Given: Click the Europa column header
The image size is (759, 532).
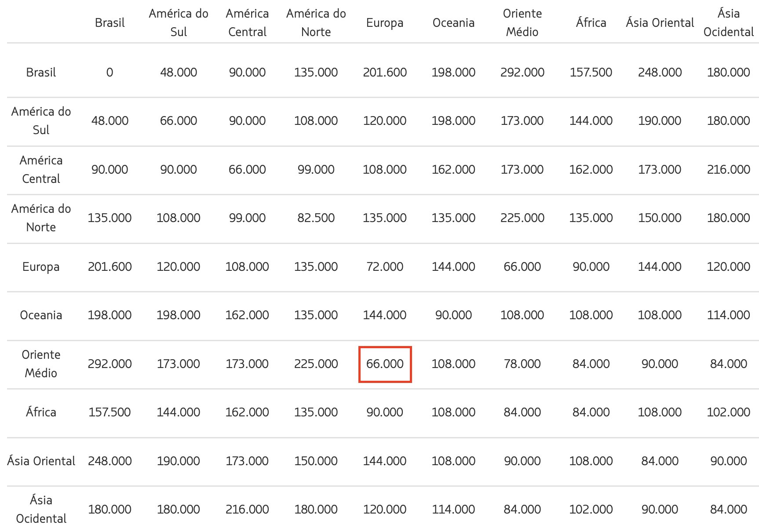Looking at the screenshot, I should click(x=385, y=22).
